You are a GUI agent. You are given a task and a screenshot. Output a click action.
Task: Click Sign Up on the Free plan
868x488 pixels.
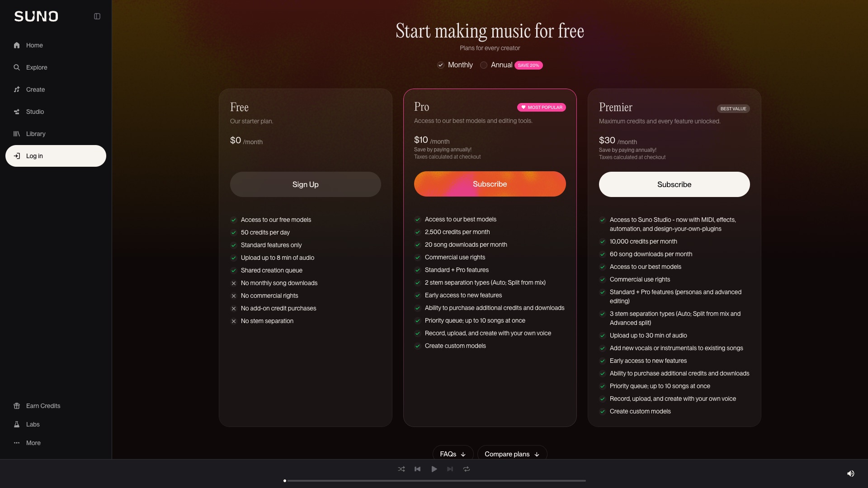[x=306, y=184]
